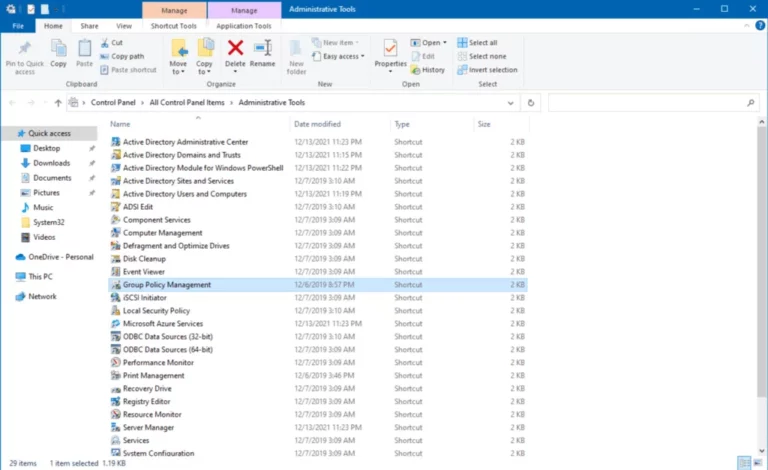Viewport: 768px width, 470px height.
Task: Click the Server Manager icon
Action: [116, 427]
